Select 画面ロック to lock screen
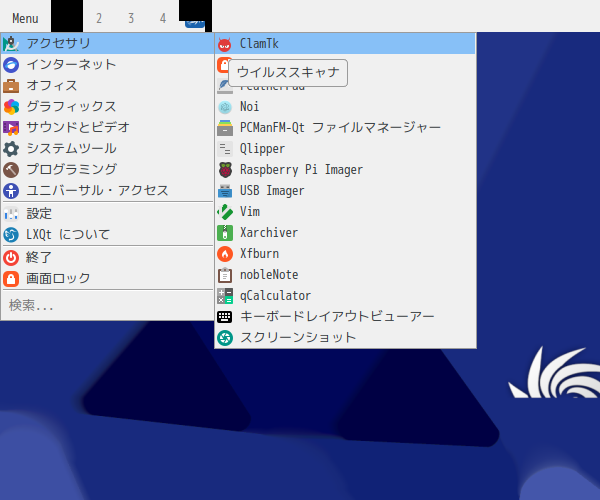This screenshot has width=600, height=500. [x=107, y=279]
